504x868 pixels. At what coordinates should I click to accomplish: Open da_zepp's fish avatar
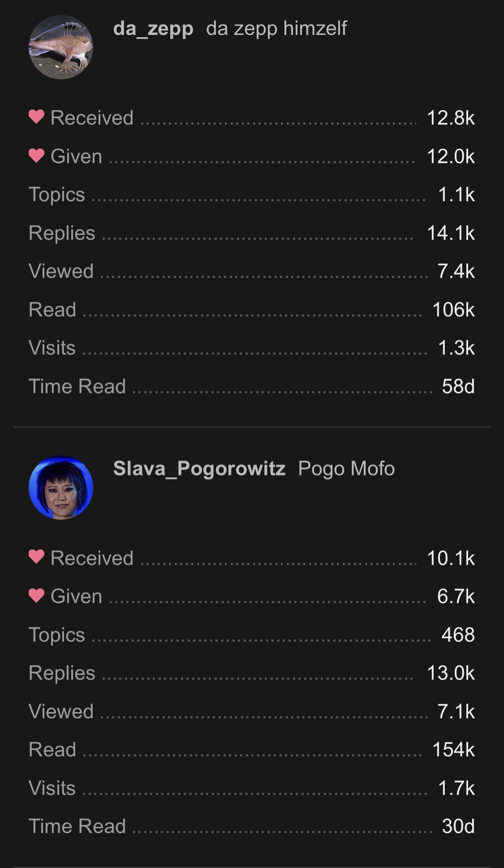click(61, 47)
